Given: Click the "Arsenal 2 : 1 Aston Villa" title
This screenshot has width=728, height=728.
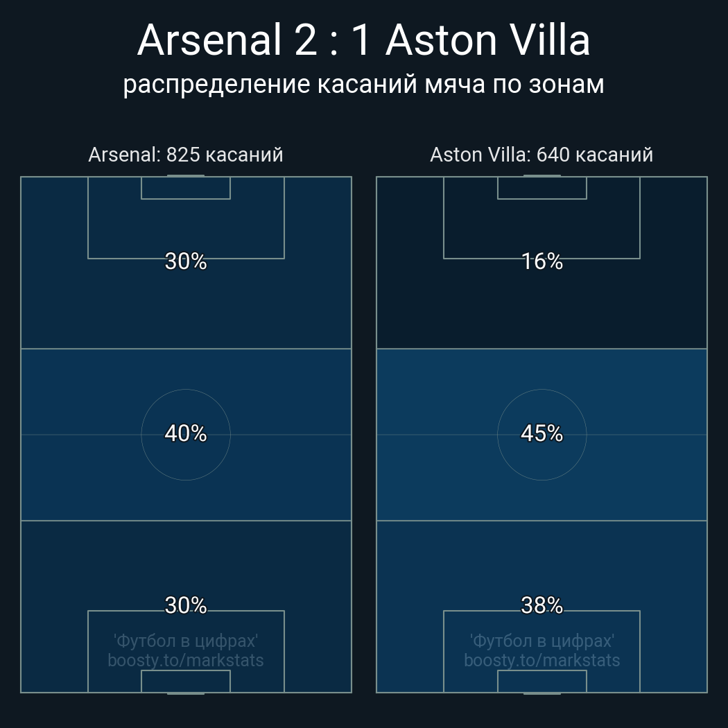Looking at the screenshot, I should point(363,40).
